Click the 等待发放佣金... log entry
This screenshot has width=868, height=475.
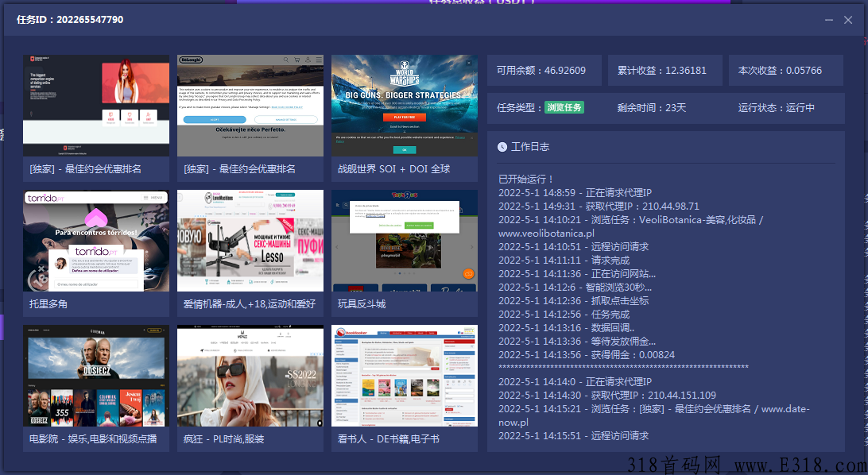click(577, 342)
